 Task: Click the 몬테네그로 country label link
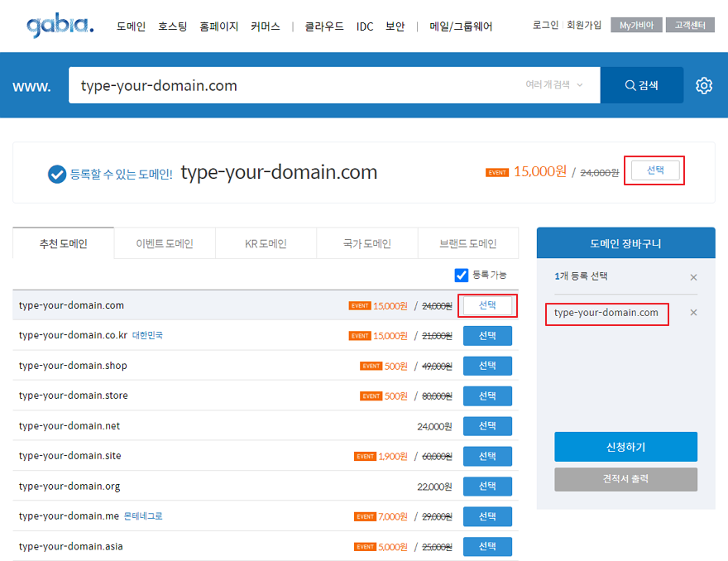(x=143, y=516)
